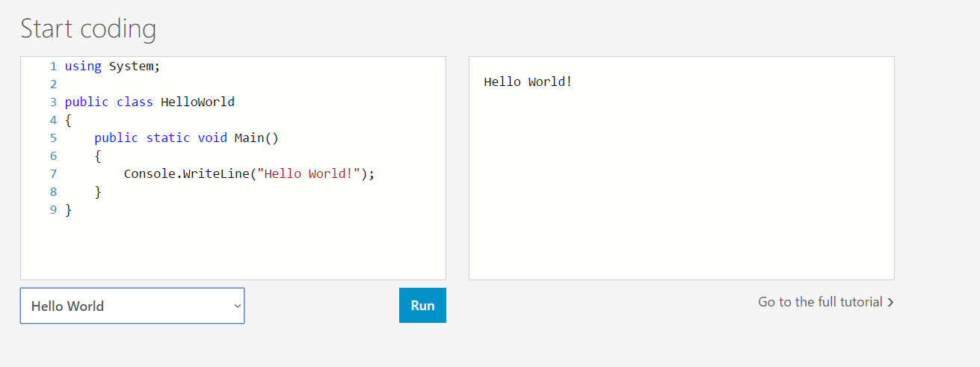This screenshot has width=980, height=367.
Task: Click the closing brace on line 8
Action: tap(98, 192)
